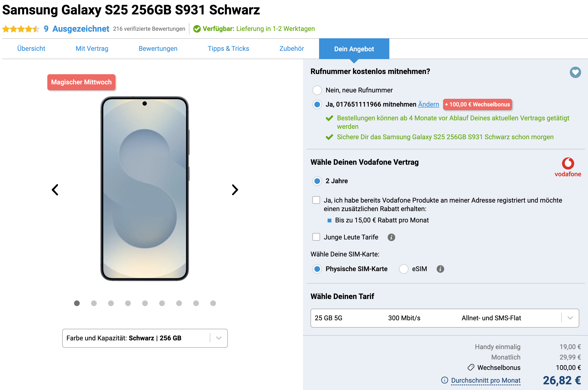Check the existing Vodafone products checkbox
Image resolution: width=588 pixels, height=390 pixels.
click(x=316, y=200)
